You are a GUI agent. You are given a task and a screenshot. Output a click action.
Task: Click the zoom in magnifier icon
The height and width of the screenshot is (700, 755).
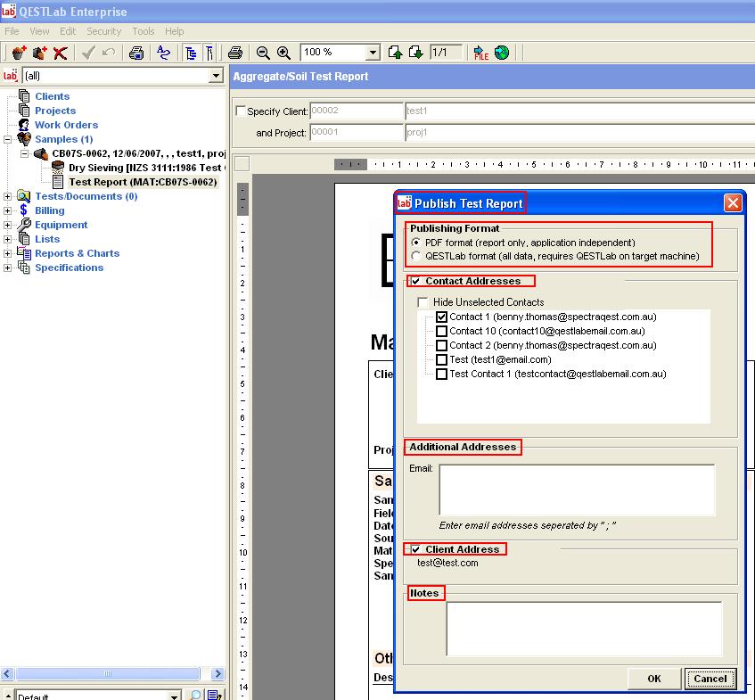[283, 53]
